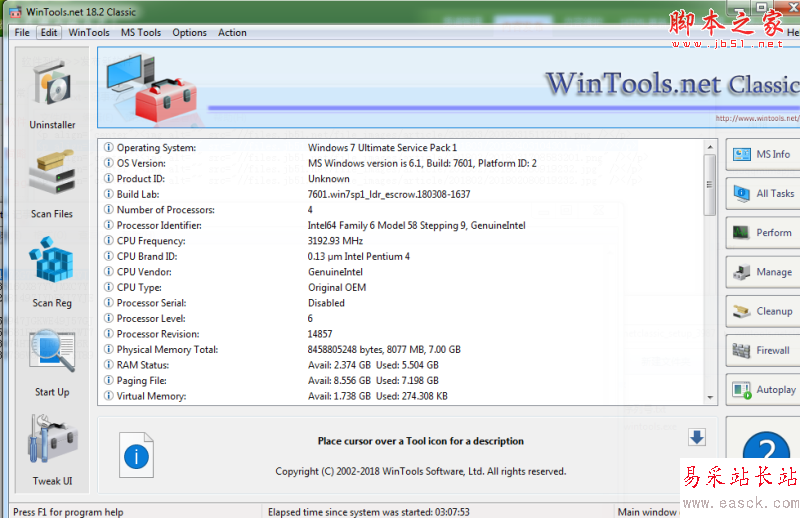Click the info icon beside RAM Status
Screen dimensions: 800x518
[x=109, y=364]
